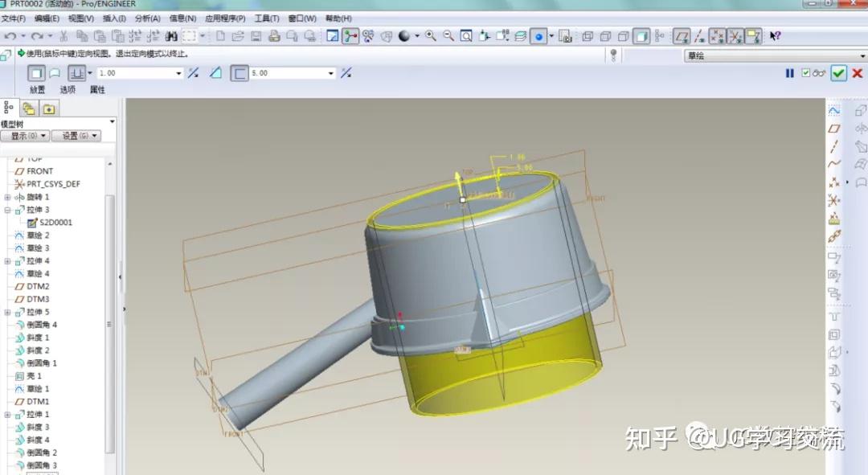Select S2D0001 sketch in model tree
This screenshot has width=868, height=475.
50,223
